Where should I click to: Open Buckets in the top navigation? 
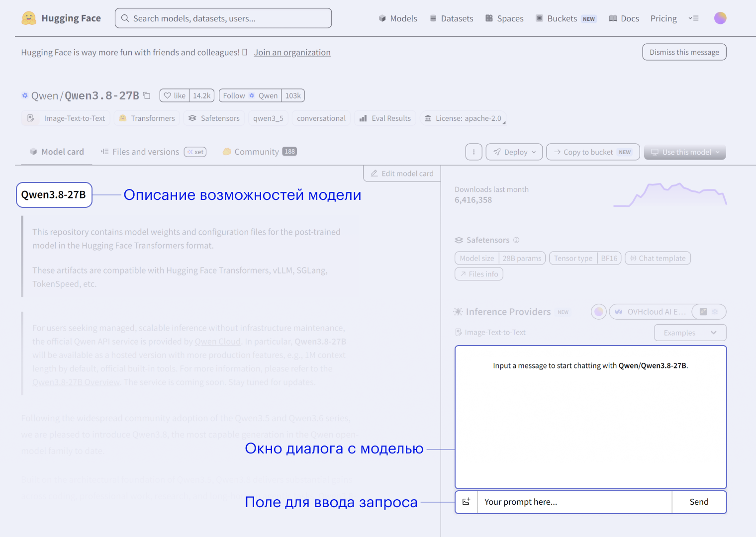point(566,18)
